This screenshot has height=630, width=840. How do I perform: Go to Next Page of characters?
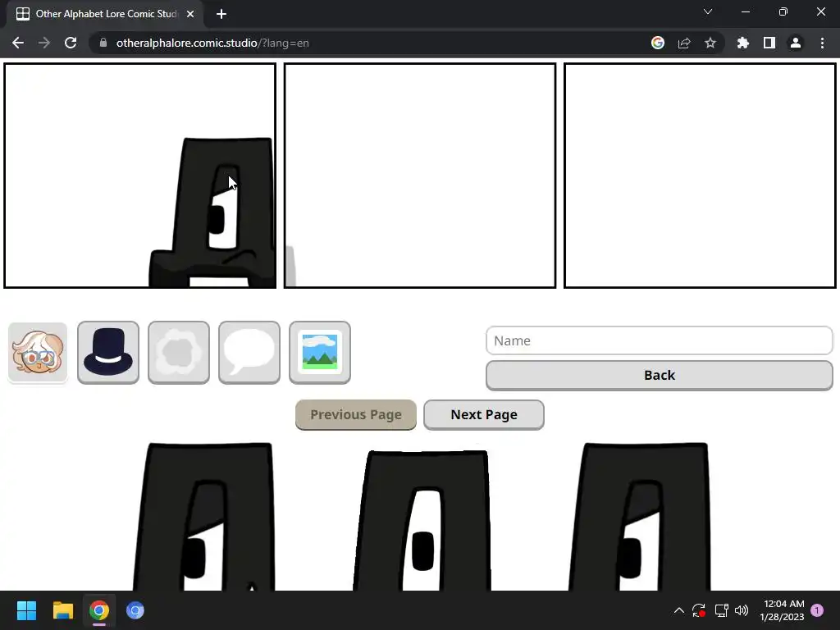pos(484,414)
